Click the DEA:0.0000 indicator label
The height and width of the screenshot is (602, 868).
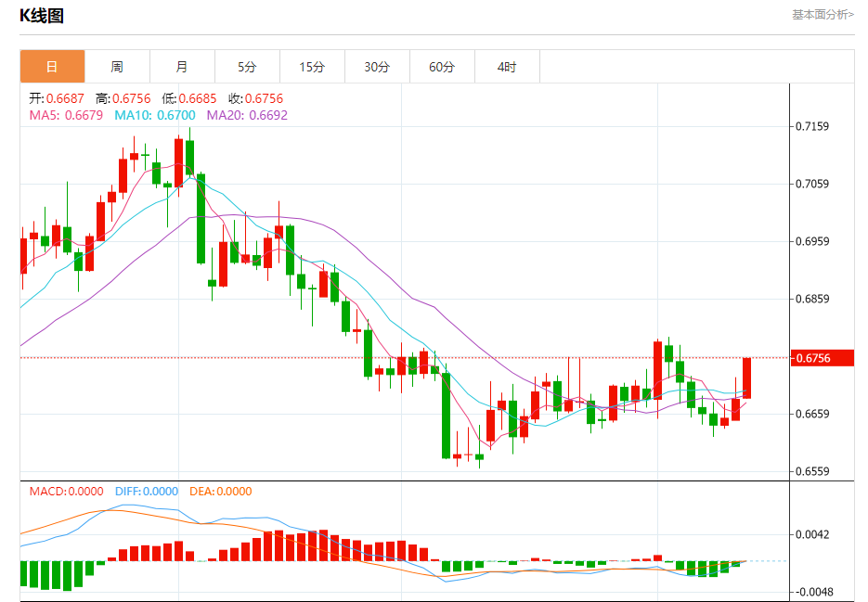click(220, 492)
